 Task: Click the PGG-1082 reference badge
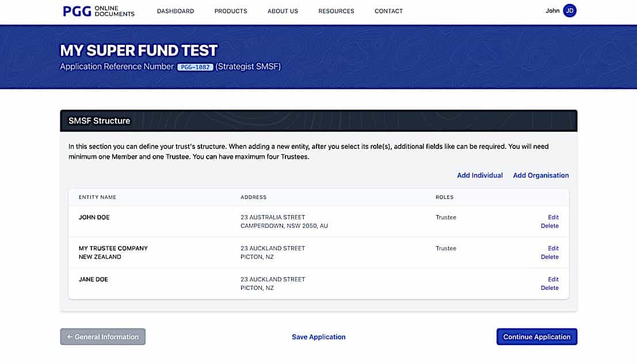[x=195, y=67]
